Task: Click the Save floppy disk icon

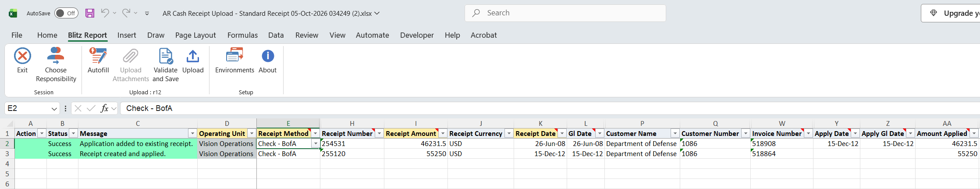Action: click(90, 13)
